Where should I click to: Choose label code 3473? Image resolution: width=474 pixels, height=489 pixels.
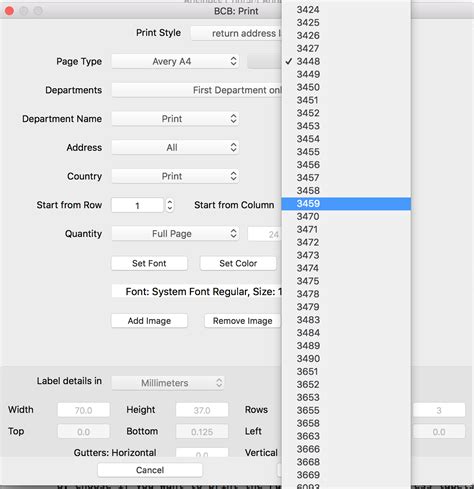tap(346, 255)
